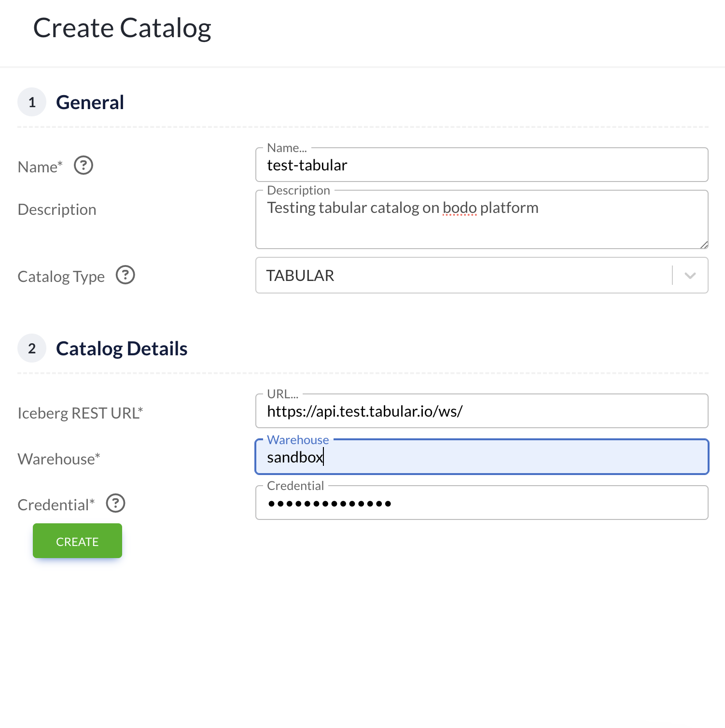Screen dimensions: 725x728
Task: Click the Warehouse field with sandbox
Action: pyautogui.click(x=482, y=457)
